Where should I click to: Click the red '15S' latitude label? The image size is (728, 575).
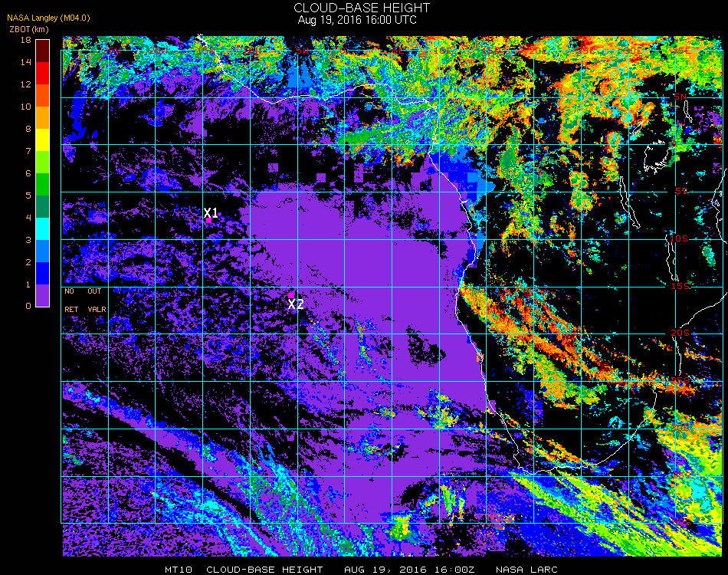pos(680,286)
